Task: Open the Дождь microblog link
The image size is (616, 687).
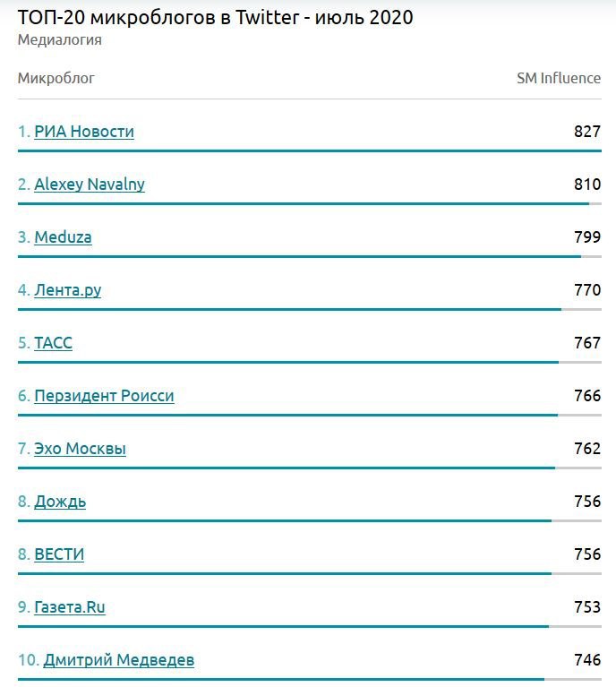Action: 60,502
